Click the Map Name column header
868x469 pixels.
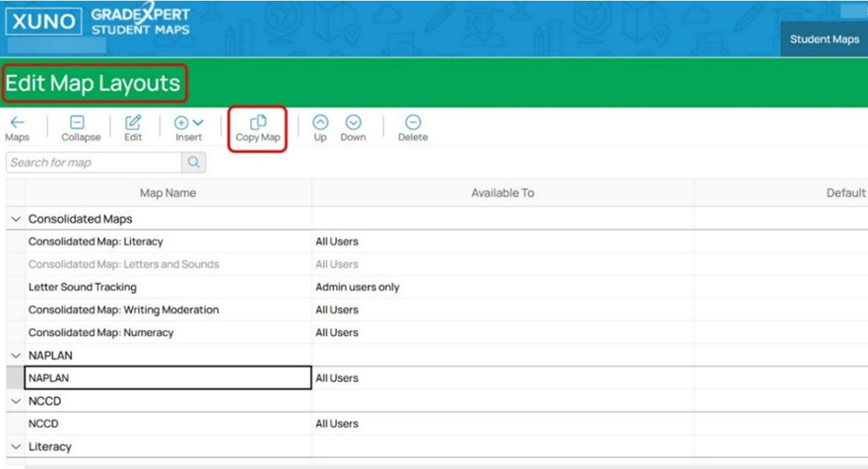167,193
